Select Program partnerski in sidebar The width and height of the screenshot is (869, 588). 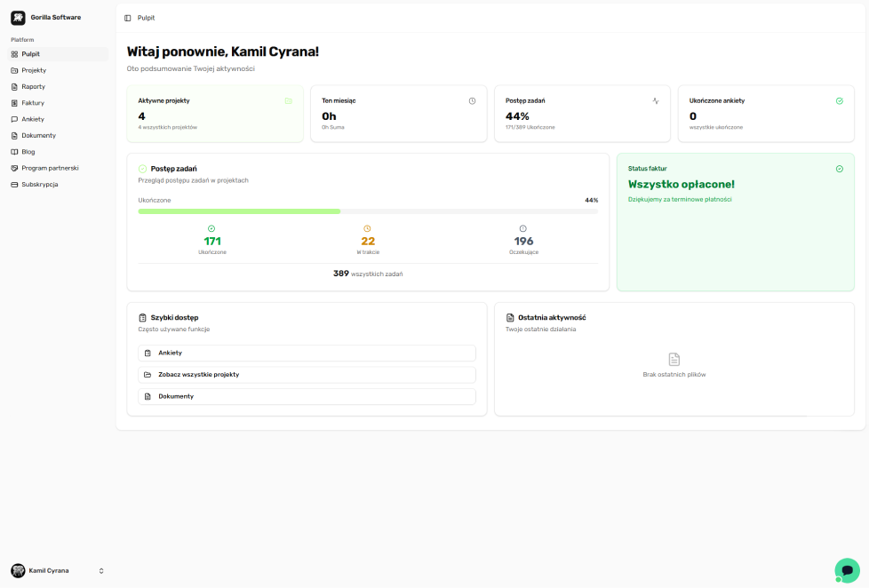pos(50,168)
